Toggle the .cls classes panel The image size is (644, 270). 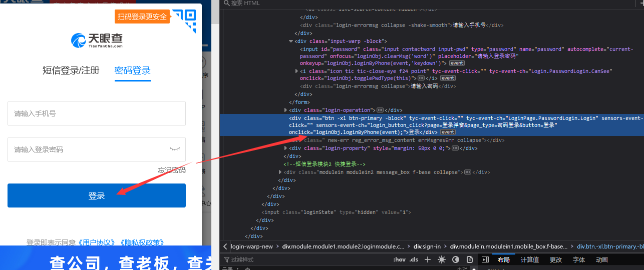click(414, 260)
